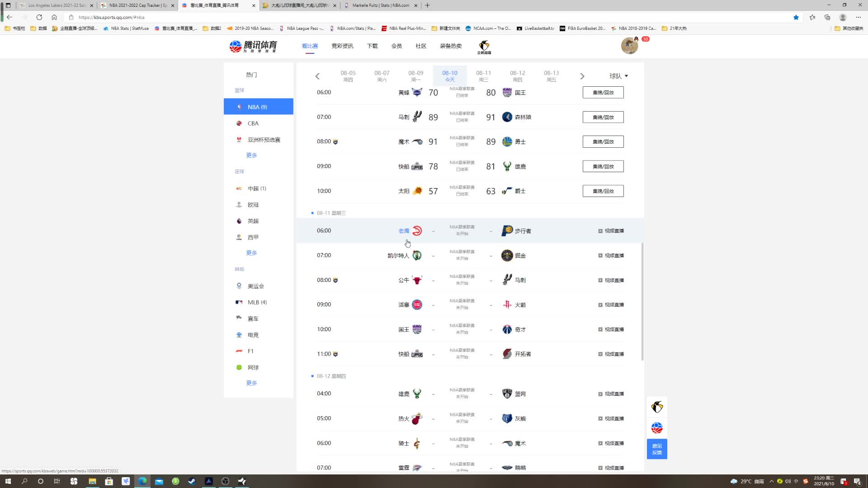Expand 更多 under the basketball section
The height and width of the screenshot is (488, 868).
pos(251,155)
